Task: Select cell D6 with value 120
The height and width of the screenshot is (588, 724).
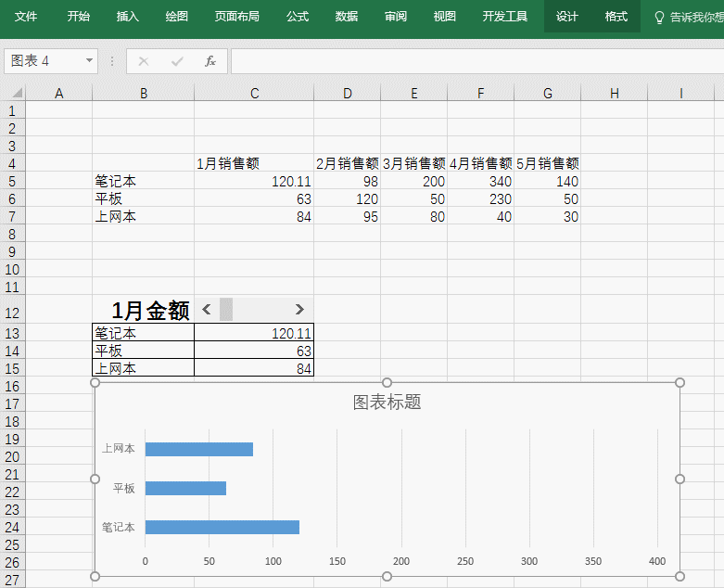Action: (x=348, y=198)
